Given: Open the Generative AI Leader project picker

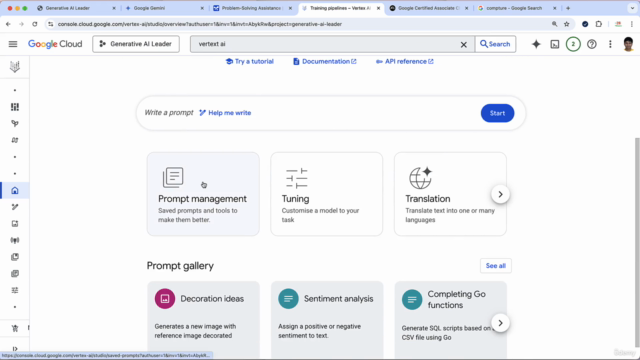Looking at the screenshot, I should [136, 44].
